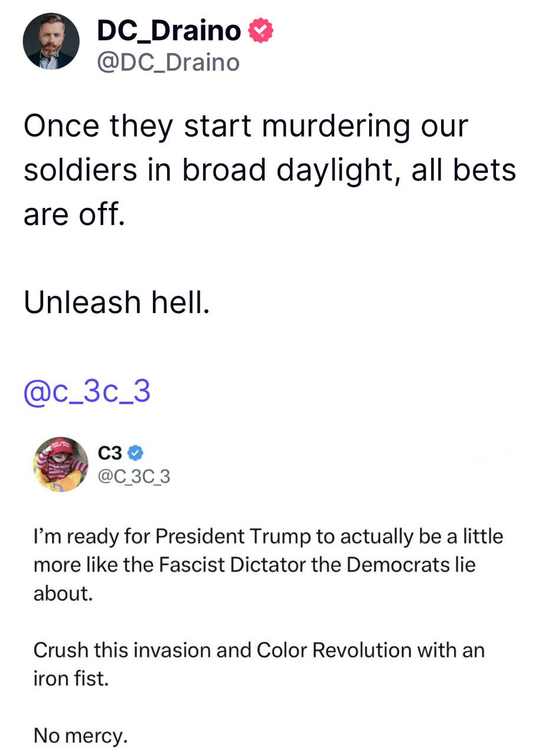The height and width of the screenshot is (756, 558).
Task: Open C3's baby-in-red-hat avatar
Action: pos(60,464)
